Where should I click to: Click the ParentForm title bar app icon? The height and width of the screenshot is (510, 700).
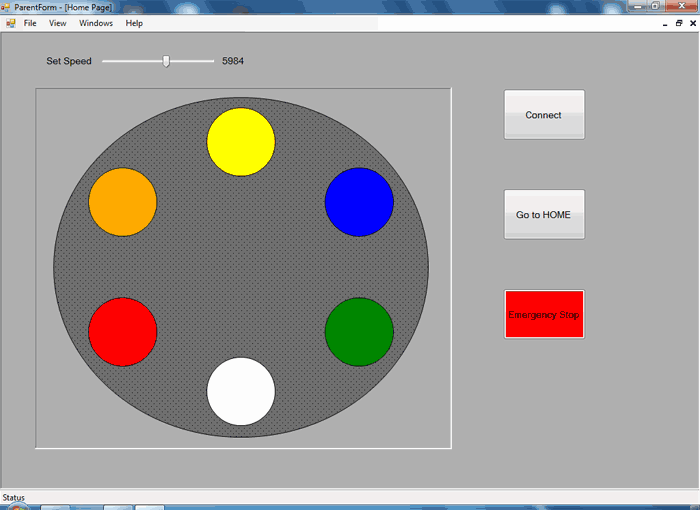pos(5,7)
